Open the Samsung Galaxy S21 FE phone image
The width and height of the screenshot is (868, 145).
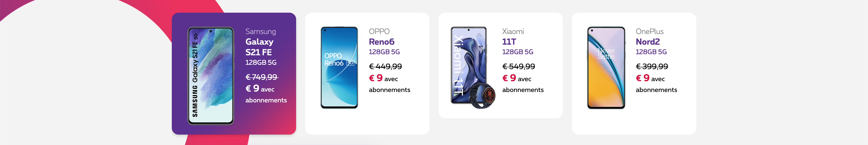211,76
